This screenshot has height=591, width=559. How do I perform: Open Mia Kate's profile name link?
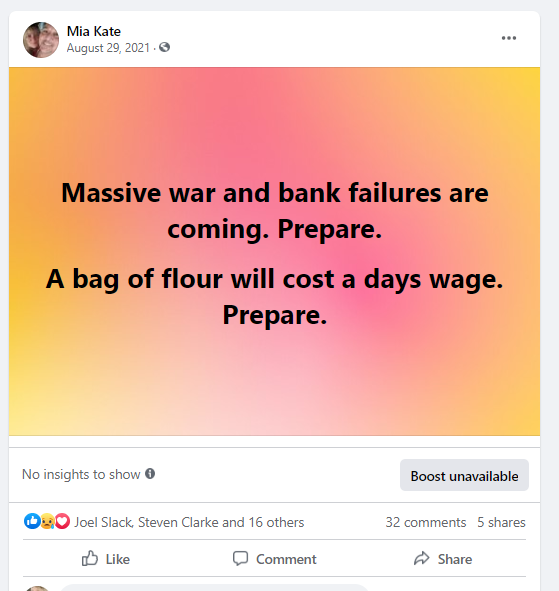coord(94,31)
